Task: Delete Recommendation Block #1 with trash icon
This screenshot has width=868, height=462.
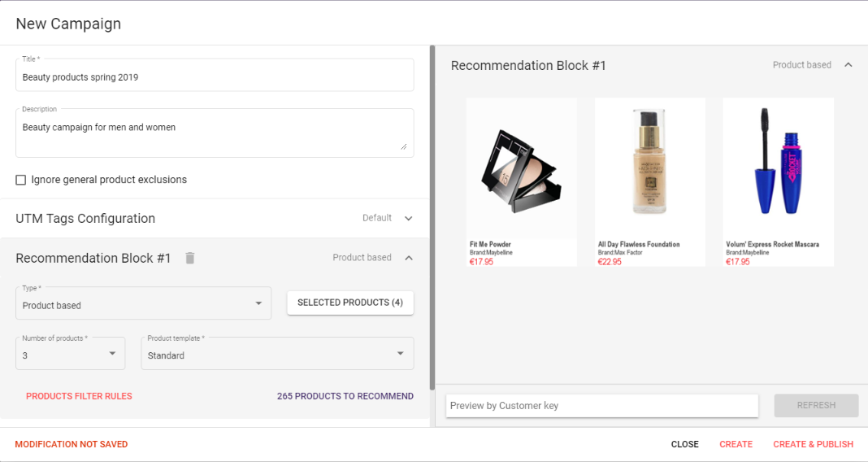Action: coord(190,258)
